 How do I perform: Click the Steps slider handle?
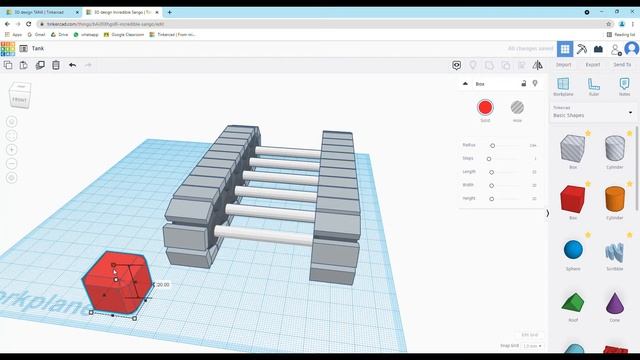(x=489, y=159)
